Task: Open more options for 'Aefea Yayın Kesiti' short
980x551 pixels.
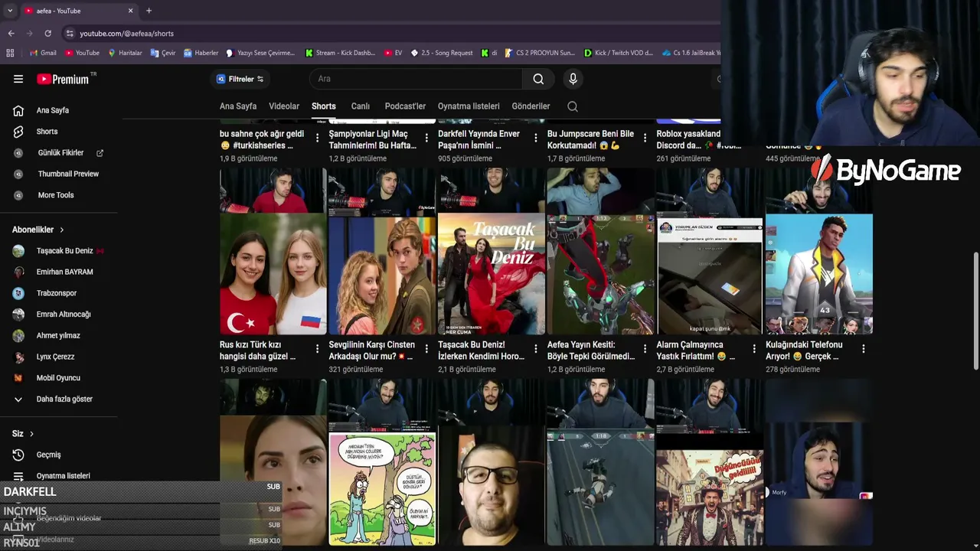Action: [x=645, y=349]
